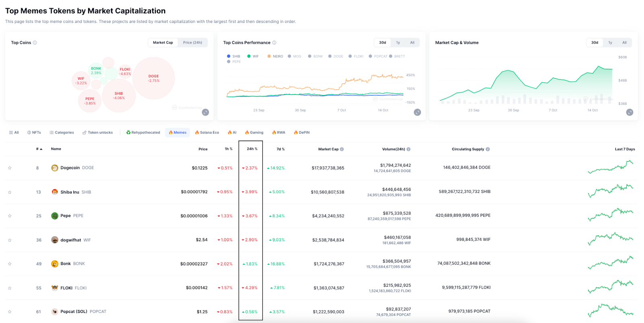Image resolution: width=644 pixels, height=323 pixels.
Task: Open Dogecoin last 7 days sparkline
Action: [611, 167]
